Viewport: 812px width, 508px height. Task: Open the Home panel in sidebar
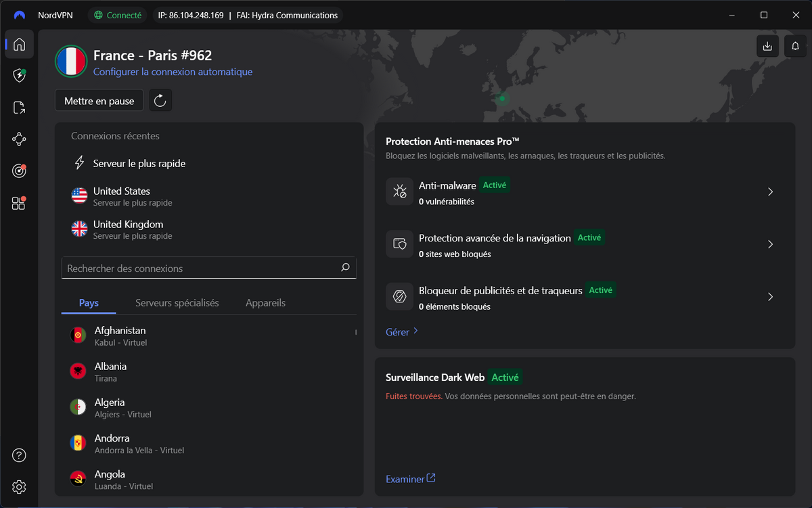coord(19,44)
